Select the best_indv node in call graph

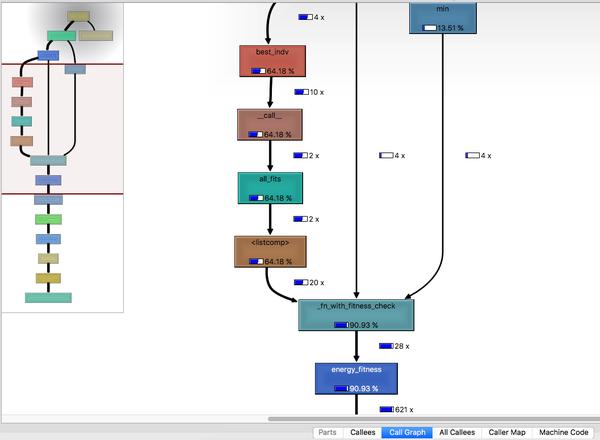pyautogui.click(x=272, y=61)
